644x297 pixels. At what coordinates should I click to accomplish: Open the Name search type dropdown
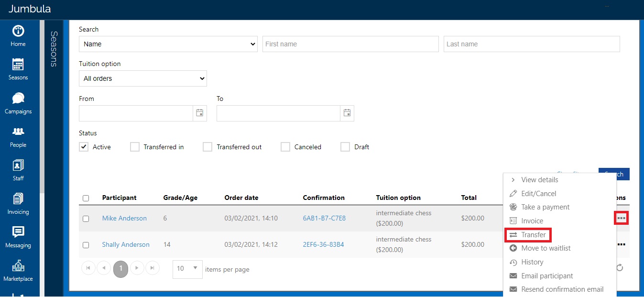click(x=168, y=44)
